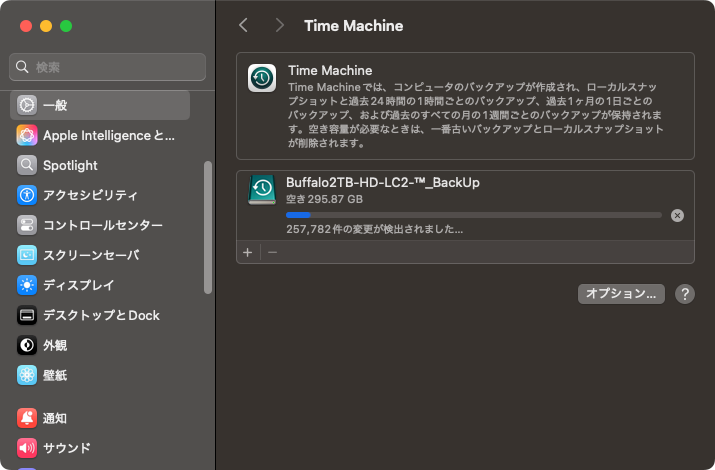The width and height of the screenshot is (715, 470).
Task: Cancel the backup with the x button
Action: point(677,215)
